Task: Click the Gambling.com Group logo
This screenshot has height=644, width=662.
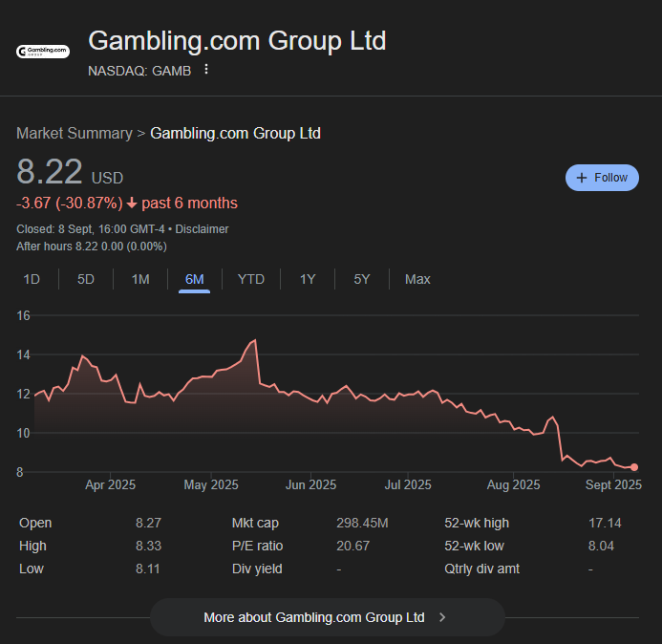Action: 43,52
